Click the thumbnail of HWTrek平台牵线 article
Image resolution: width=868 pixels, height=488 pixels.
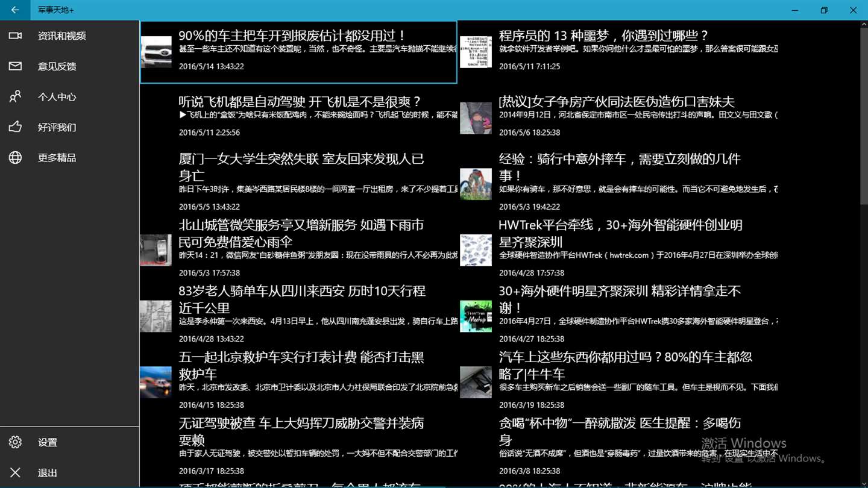476,250
